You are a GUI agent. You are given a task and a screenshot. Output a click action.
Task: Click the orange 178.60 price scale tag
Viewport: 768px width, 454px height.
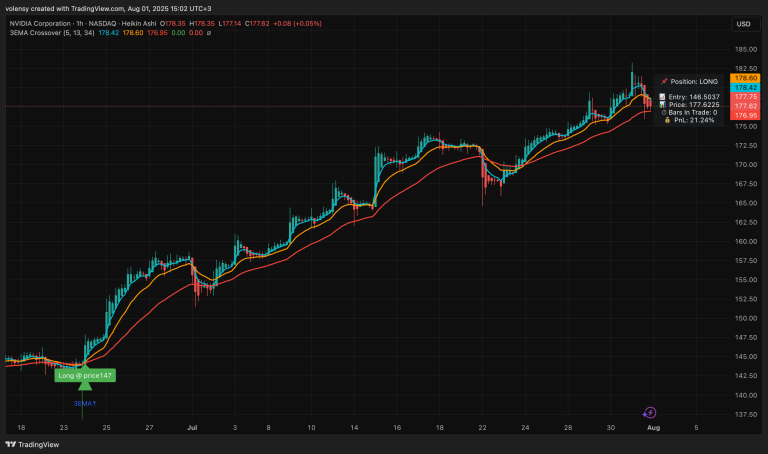[x=745, y=78]
